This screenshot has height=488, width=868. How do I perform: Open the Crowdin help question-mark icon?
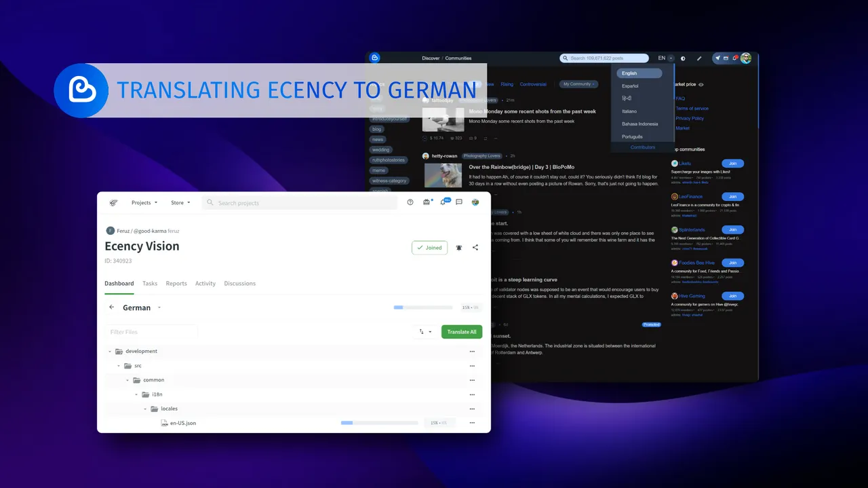[x=410, y=202]
